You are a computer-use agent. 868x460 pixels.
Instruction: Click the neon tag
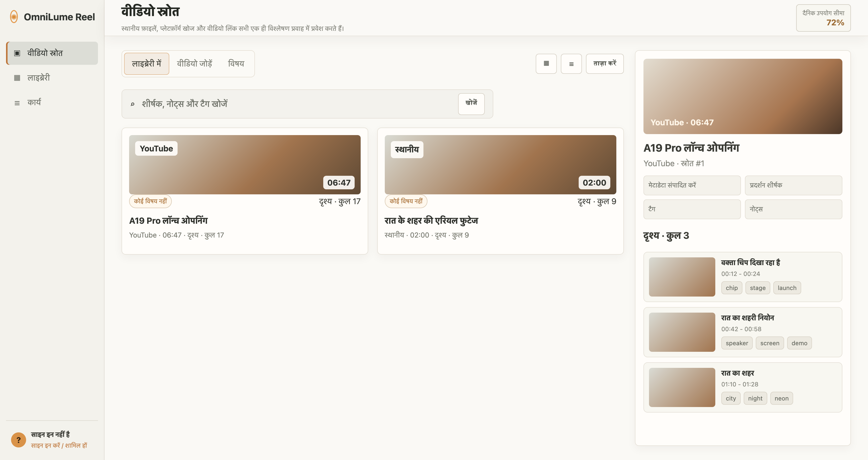pyautogui.click(x=781, y=398)
